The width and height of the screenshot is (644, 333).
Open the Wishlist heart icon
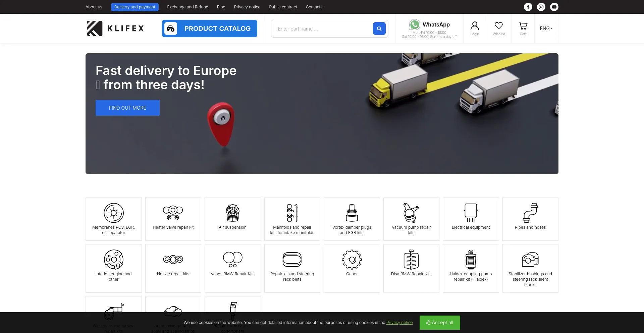pos(498,26)
